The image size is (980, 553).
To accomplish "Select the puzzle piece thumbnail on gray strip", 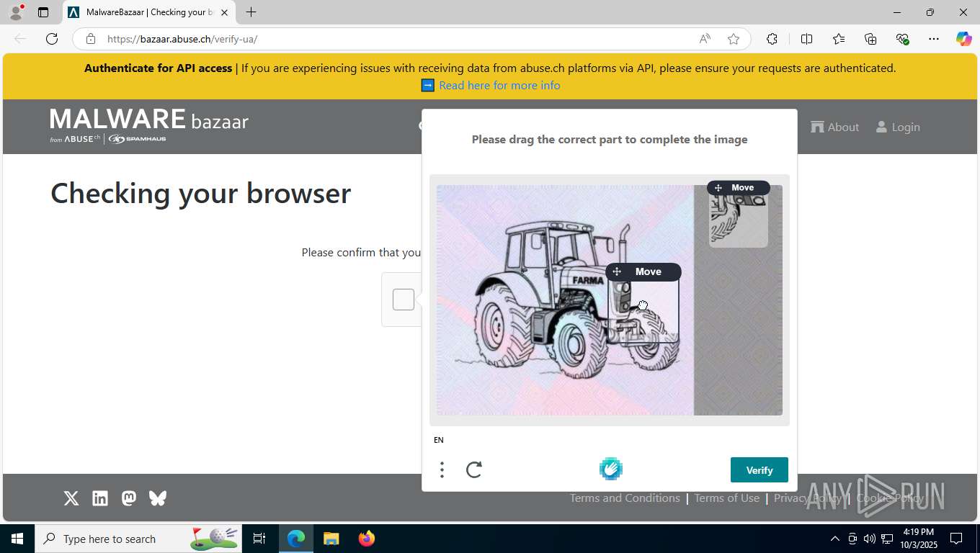I will (739, 221).
